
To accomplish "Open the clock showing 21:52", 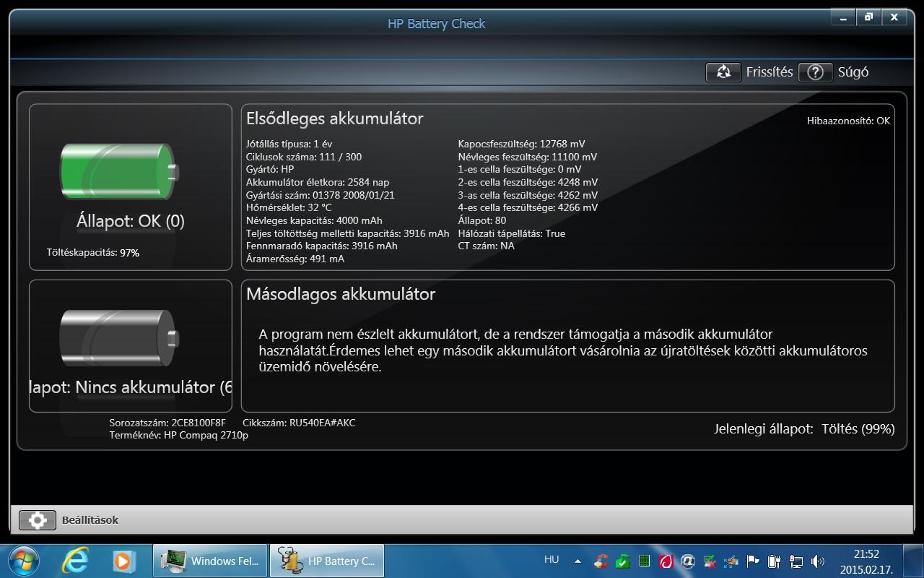I will coord(866,561).
